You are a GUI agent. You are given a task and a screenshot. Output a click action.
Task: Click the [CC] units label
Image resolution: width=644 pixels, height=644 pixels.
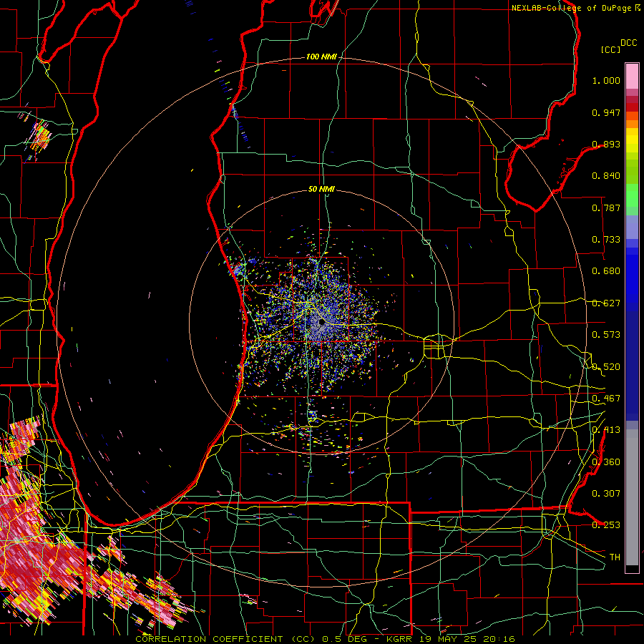610,49
